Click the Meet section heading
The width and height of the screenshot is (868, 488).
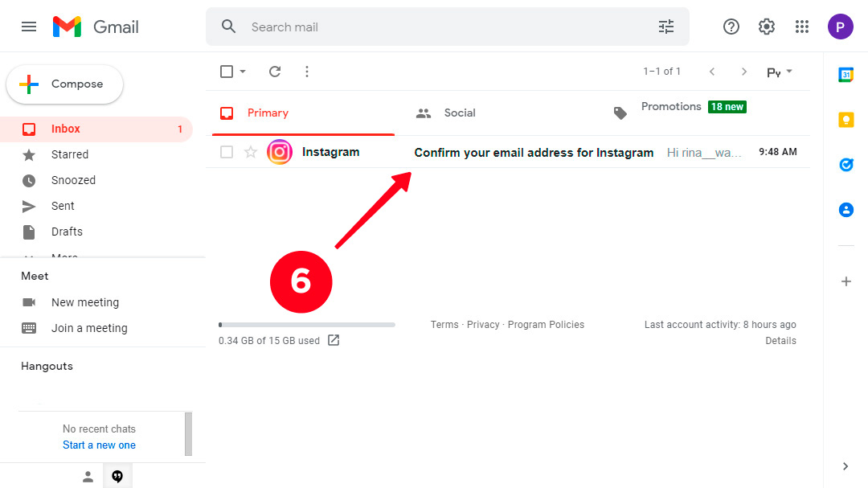point(35,276)
